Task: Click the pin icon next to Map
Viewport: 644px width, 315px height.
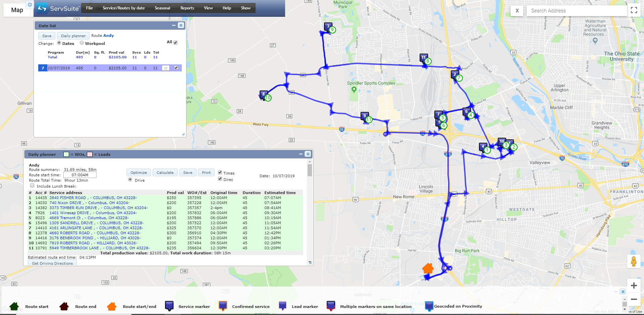Action: [30, 5]
